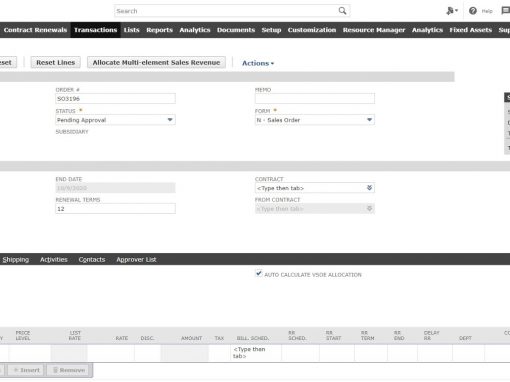The height and width of the screenshot is (382, 510).
Task: Open the Transactions menu
Action: [95, 30]
